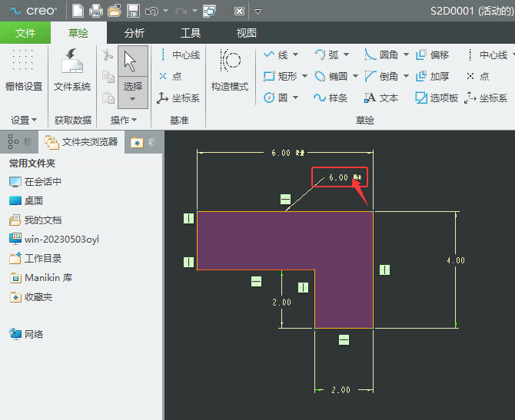Click the close window X icon in toolbar
The width and height of the screenshot is (515, 420).
[239, 12]
